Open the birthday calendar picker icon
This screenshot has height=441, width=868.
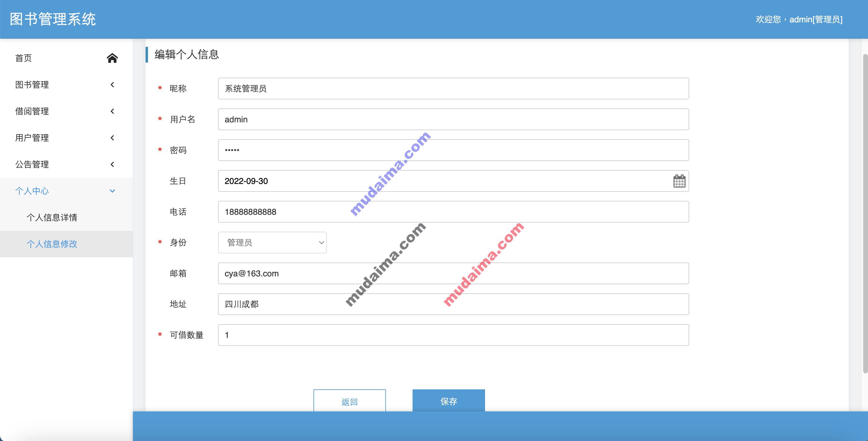(679, 181)
